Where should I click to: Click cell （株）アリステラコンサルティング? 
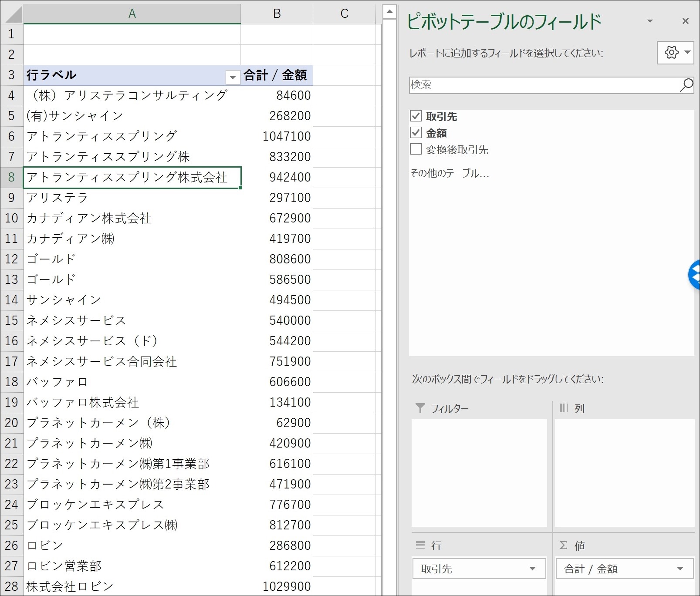(x=132, y=95)
